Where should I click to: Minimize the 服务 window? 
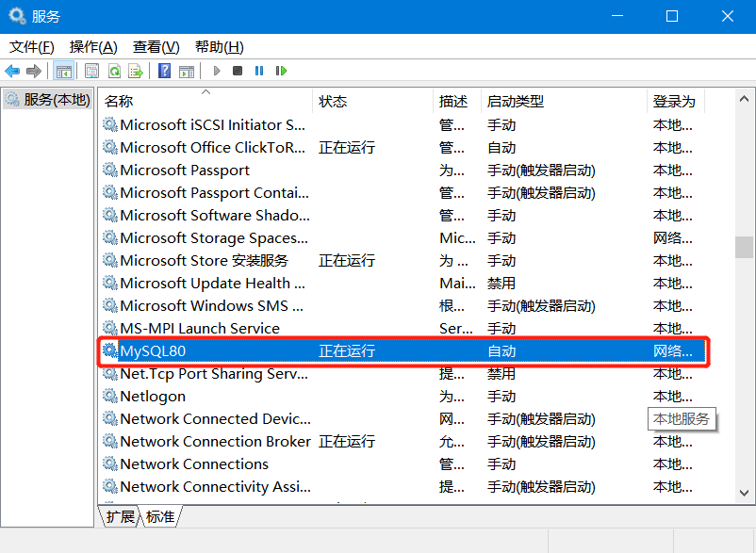click(x=617, y=16)
